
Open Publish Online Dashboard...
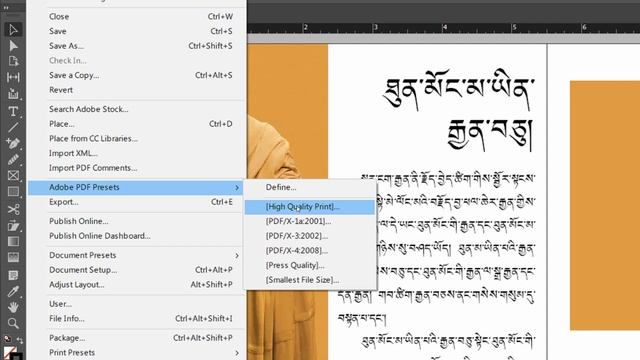point(136,236)
